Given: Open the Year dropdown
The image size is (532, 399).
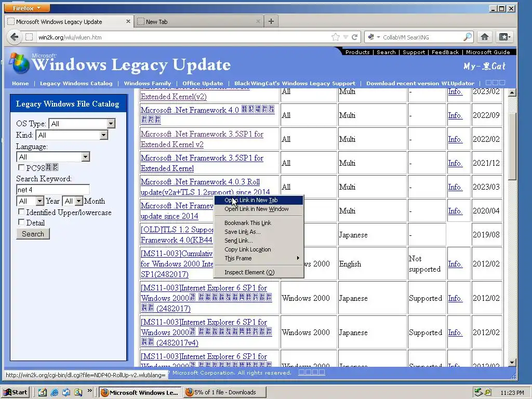Looking at the screenshot, I should tap(39, 201).
